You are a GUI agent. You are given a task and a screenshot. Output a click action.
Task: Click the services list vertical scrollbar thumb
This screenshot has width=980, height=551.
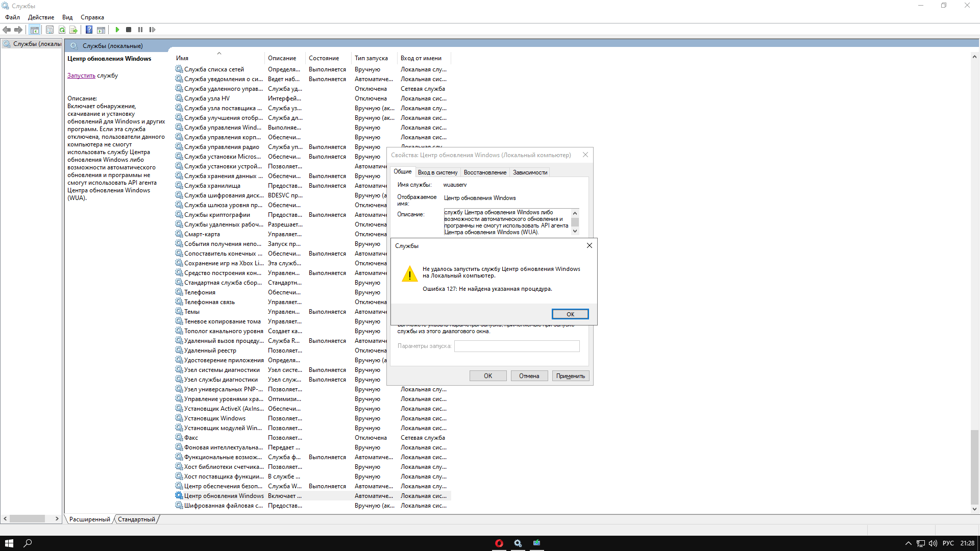[x=974, y=467]
